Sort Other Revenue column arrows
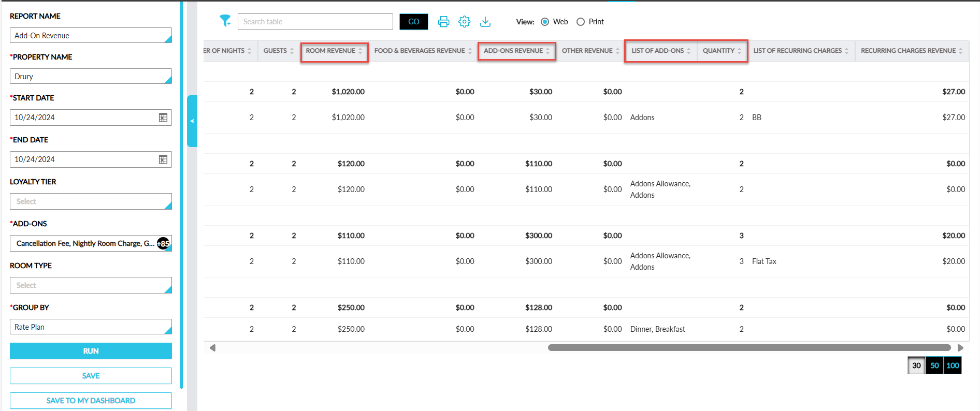The image size is (980, 411). click(617, 51)
